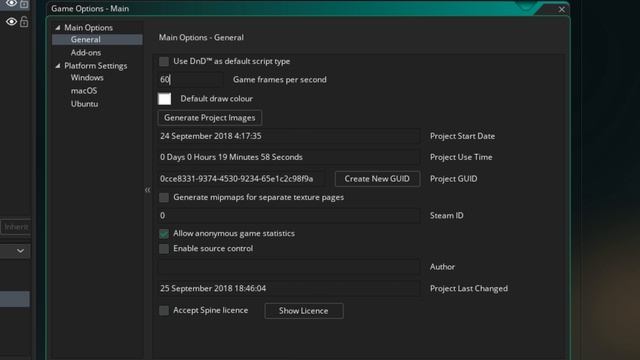This screenshot has width=640, height=360.
Task: Open the Add-ons options page
Action: pos(86,53)
